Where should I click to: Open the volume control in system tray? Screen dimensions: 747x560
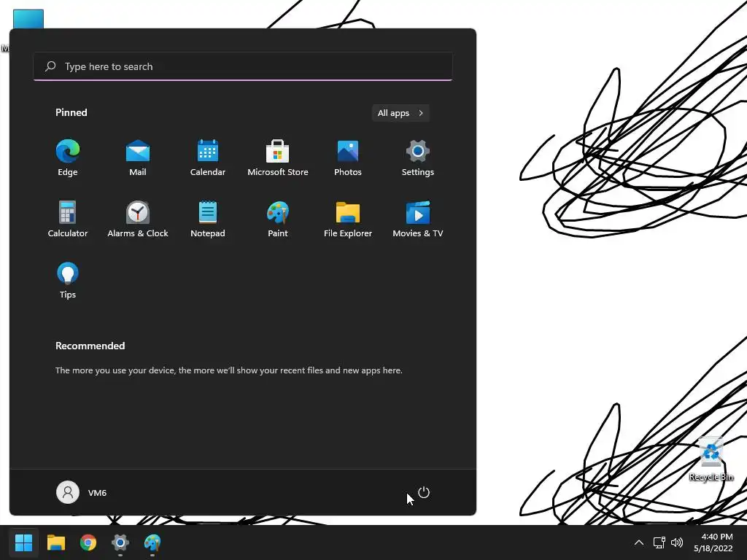[x=676, y=542]
